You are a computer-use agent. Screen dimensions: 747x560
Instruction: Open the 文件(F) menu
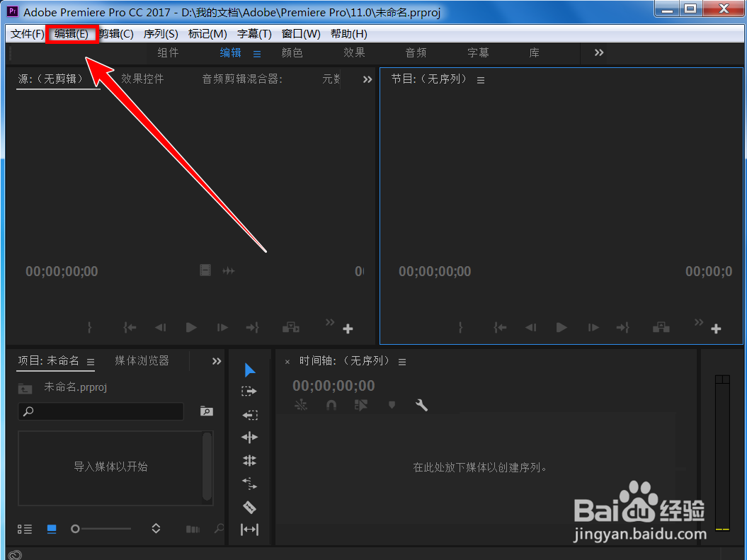click(x=27, y=34)
